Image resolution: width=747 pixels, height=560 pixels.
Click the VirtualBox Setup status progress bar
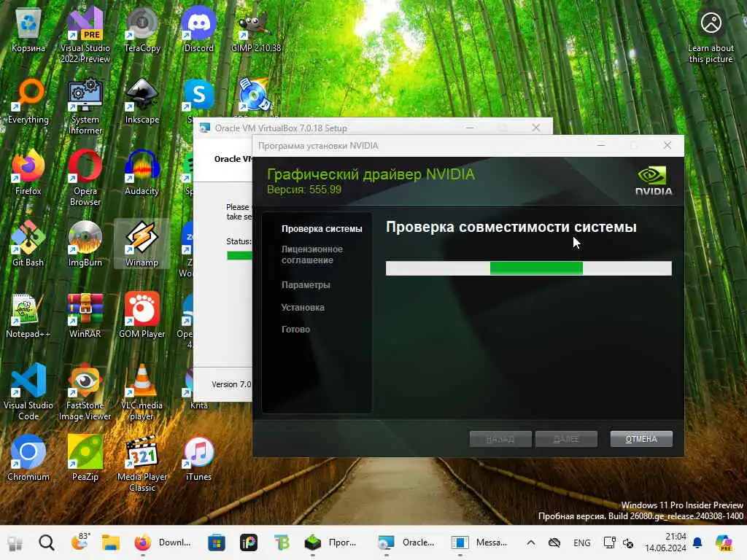239,256
